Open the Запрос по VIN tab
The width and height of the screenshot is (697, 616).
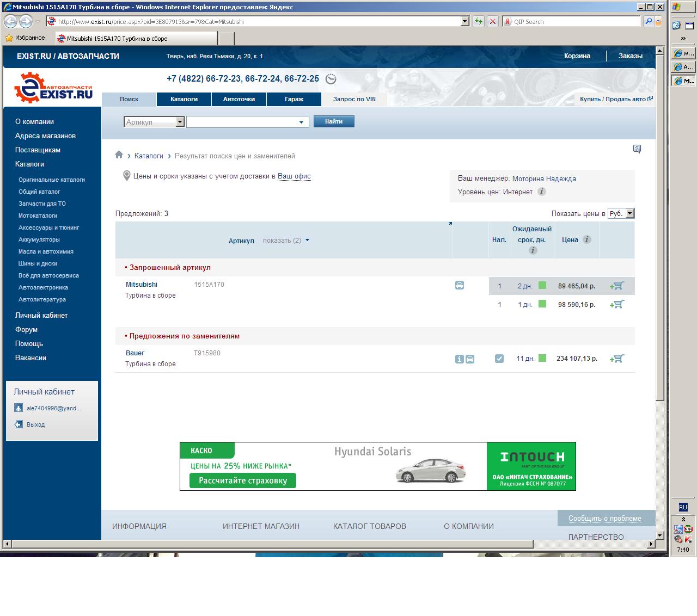point(354,99)
